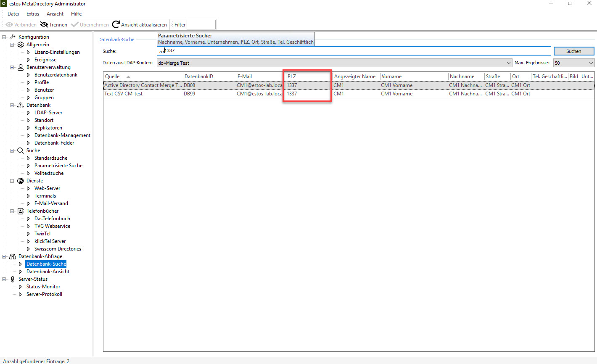Viewport: 597px width, 364px height.
Task: Collapse the Allgemein tree node
Action: point(12,45)
